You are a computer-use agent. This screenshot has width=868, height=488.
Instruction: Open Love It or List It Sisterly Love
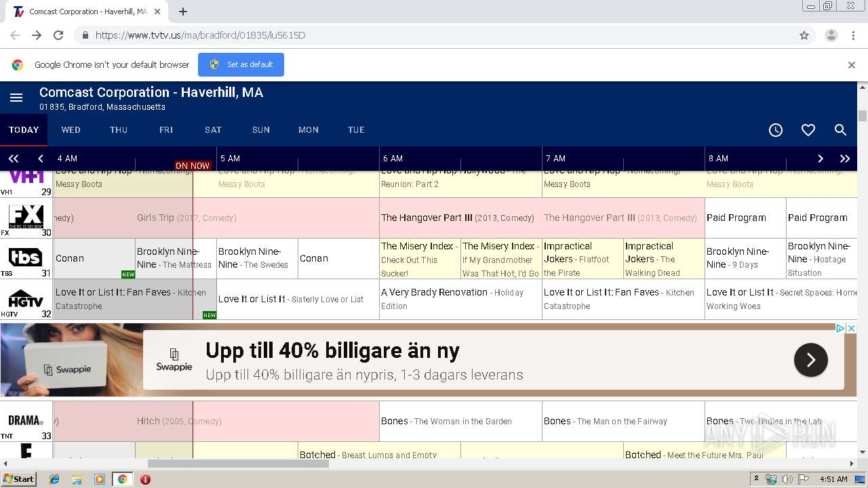pos(298,299)
